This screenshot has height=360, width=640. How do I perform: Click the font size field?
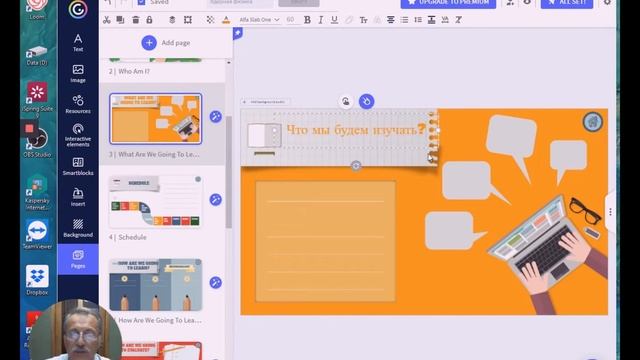(x=291, y=20)
